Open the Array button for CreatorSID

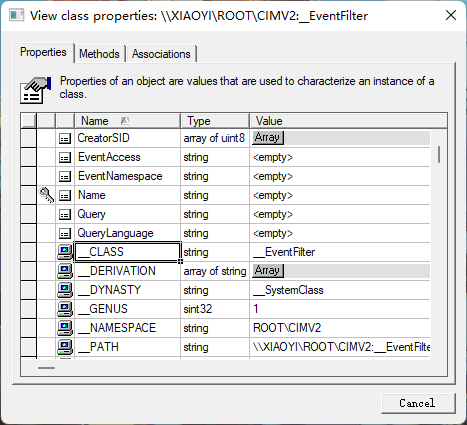(268, 138)
